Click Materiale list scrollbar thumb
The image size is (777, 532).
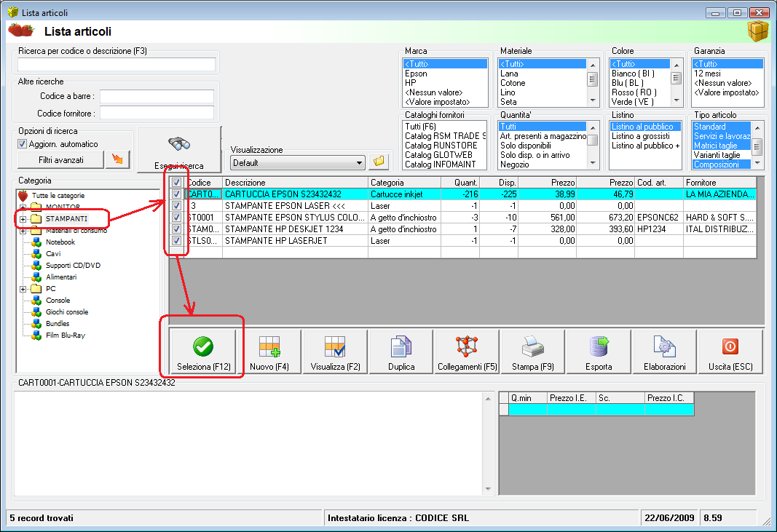click(x=593, y=79)
